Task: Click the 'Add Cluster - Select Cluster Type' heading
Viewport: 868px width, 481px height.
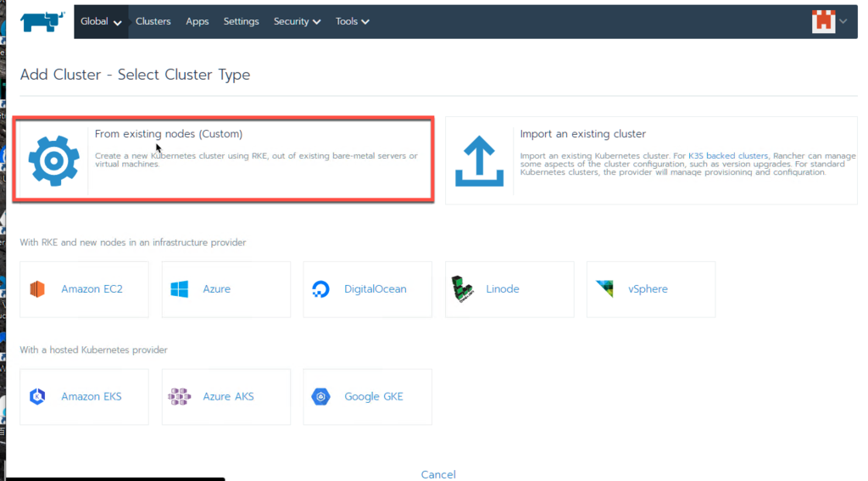Action: click(x=135, y=75)
